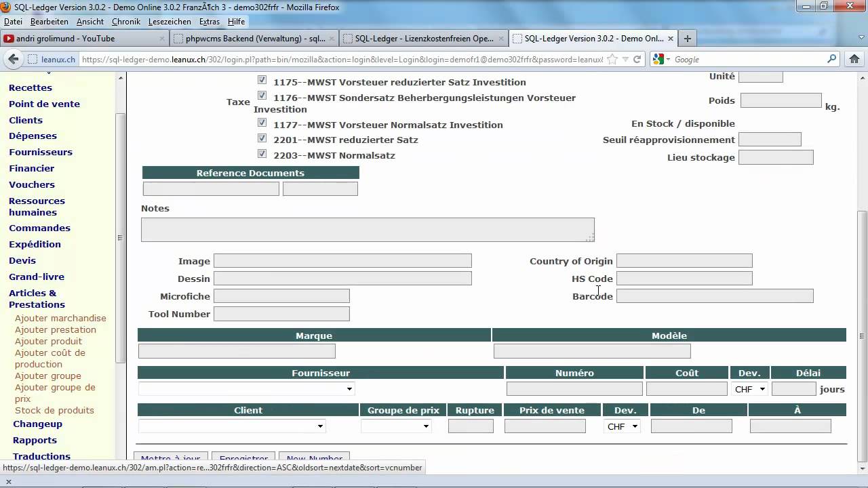Open the Client dropdown
The image size is (868, 488).
[x=232, y=426]
